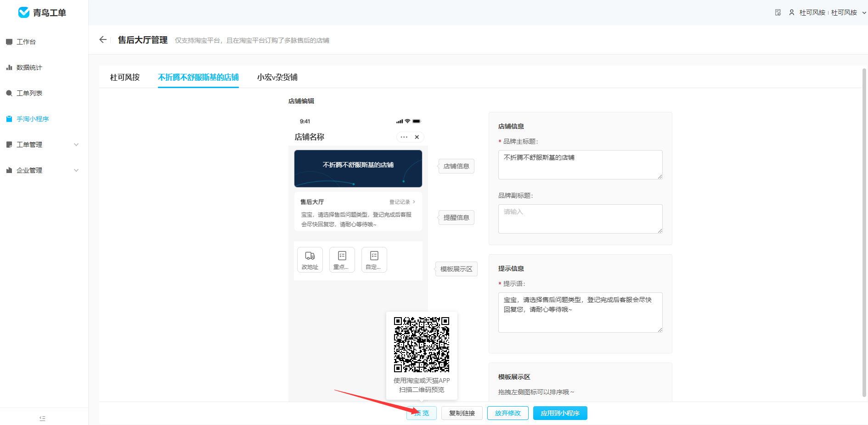Viewport: 868px width, 425px height.
Task: Switch to the 小宏v杂货铺 tab
Action: click(277, 77)
